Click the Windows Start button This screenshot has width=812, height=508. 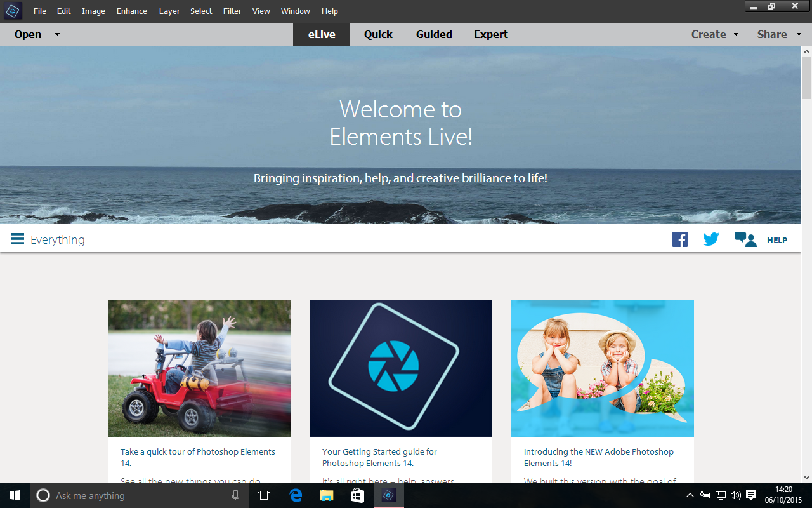(x=15, y=495)
